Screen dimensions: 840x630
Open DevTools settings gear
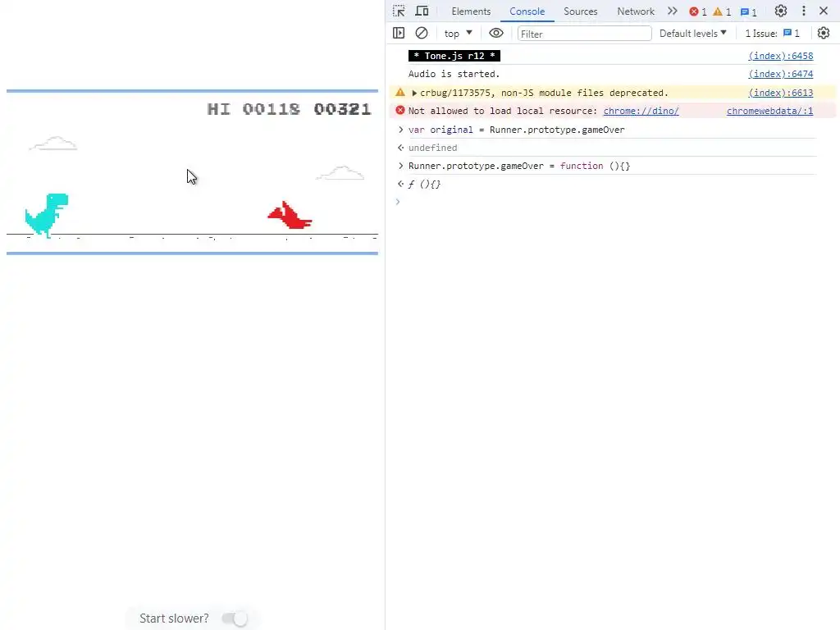coord(781,11)
